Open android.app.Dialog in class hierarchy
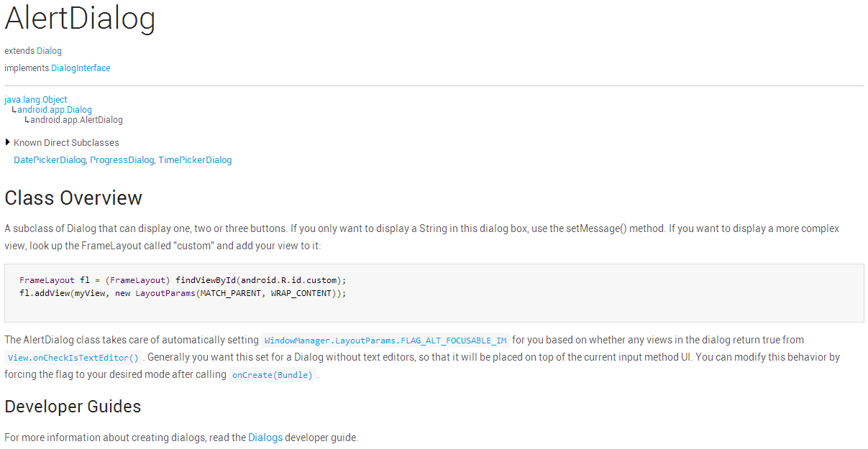 click(55, 110)
